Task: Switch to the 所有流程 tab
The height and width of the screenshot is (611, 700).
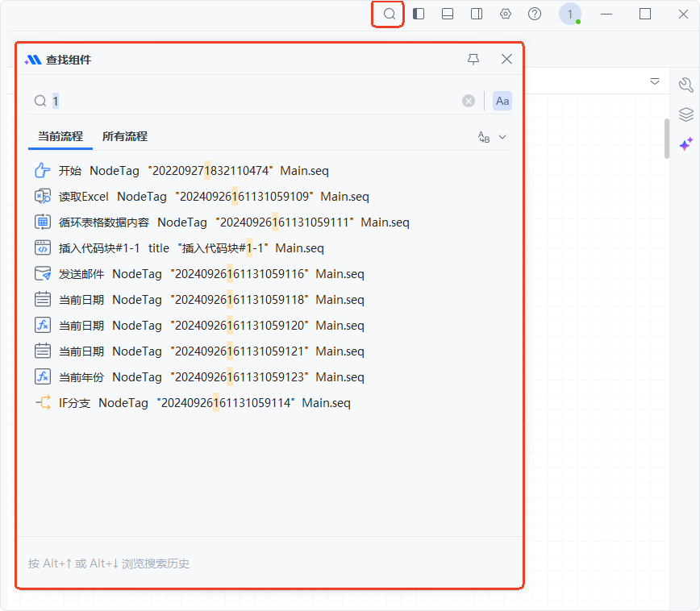Action: pyautogui.click(x=125, y=136)
